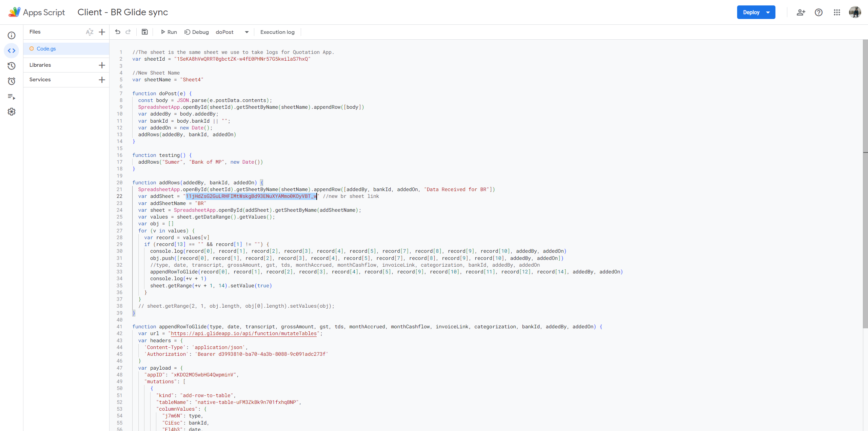Open the Overview sidebar icon

(x=12, y=35)
